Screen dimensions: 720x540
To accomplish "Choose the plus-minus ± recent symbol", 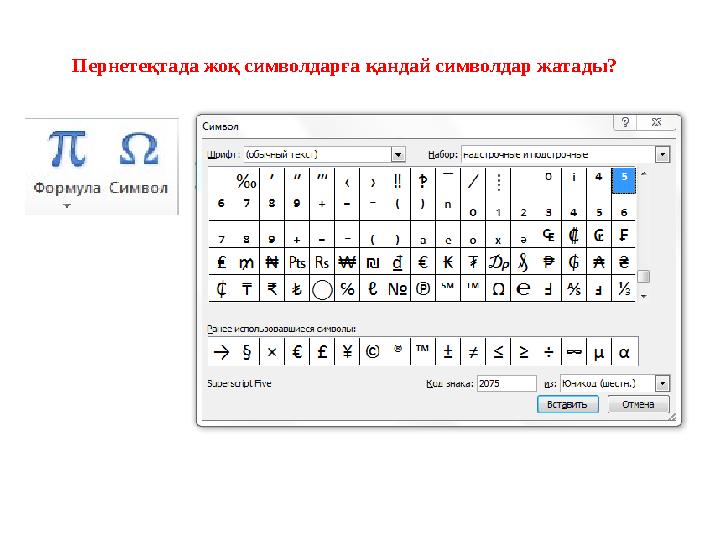I will click(448, 352).
